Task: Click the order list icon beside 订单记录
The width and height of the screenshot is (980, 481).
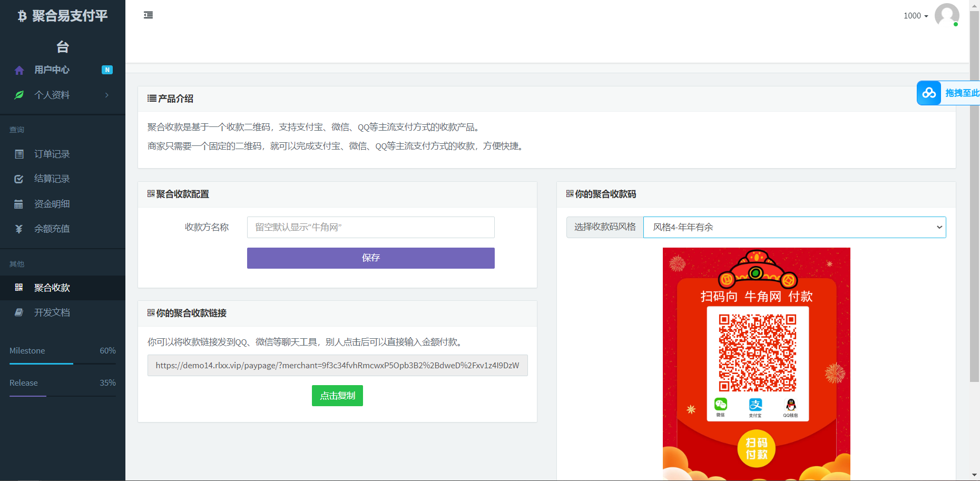Action: [19, 154]
